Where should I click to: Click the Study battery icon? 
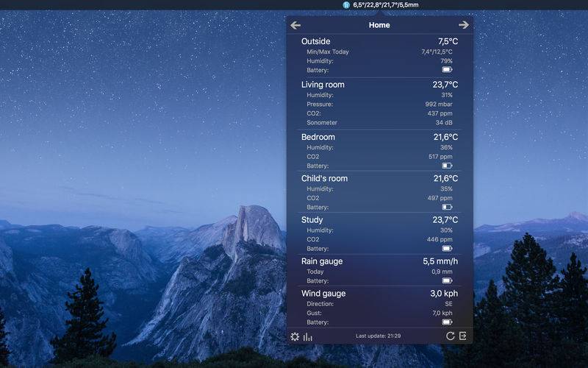[447, 248]
